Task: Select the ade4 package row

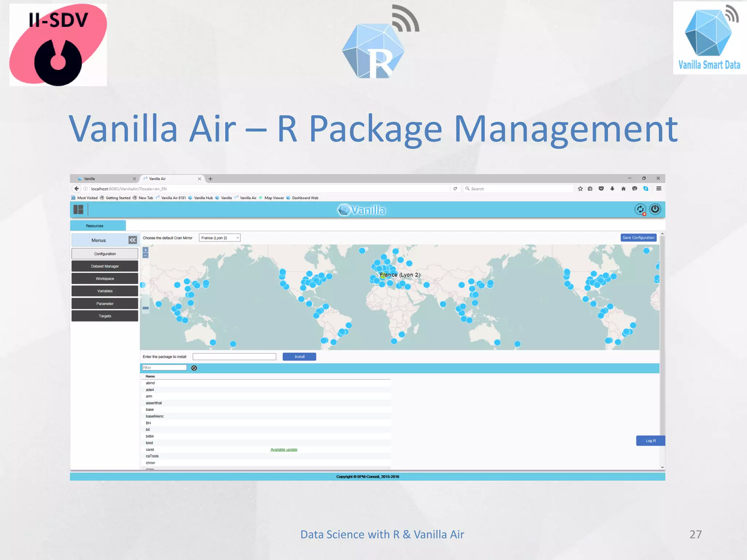Action: 266,390
